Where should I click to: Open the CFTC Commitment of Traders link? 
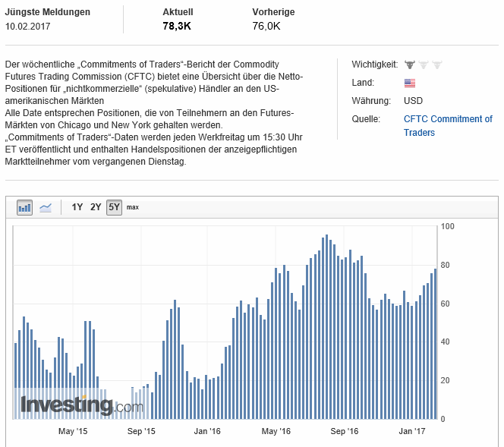448,125
